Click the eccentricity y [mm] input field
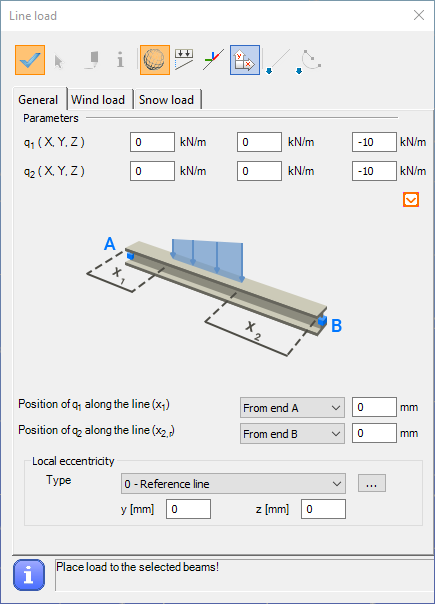Image resolution: width=435 pixels, height=604 pixels. click(x=188, y=509)
